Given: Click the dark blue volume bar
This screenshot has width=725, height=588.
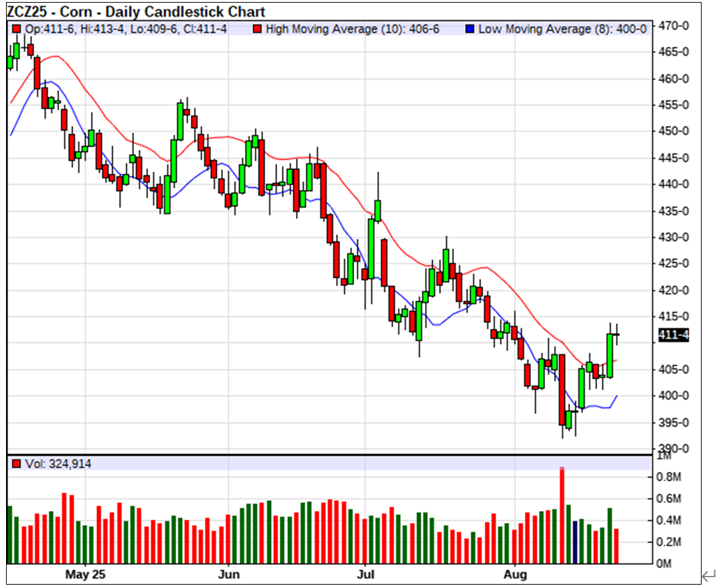Looking at the screenshot, I should 575,541.
